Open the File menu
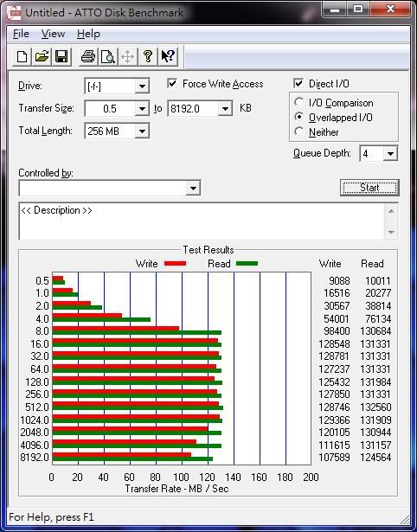The width and height of the screenshot is (417, 532). [21, 34]
